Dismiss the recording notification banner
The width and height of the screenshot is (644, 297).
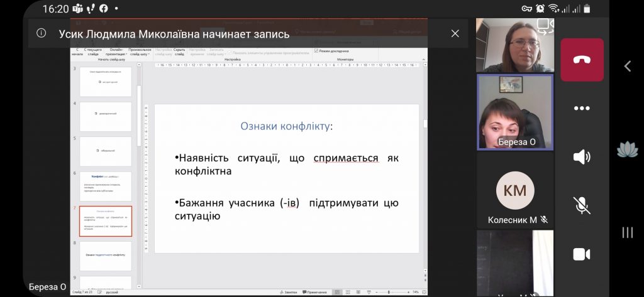[x=455, y=34]
